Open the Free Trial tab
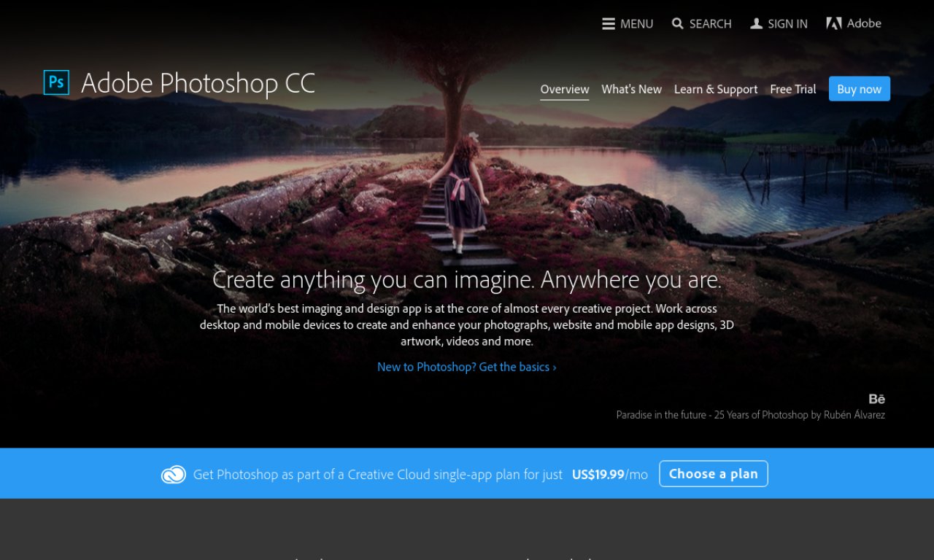Viewport: 934px width, 560px height. tap(793, 89)
